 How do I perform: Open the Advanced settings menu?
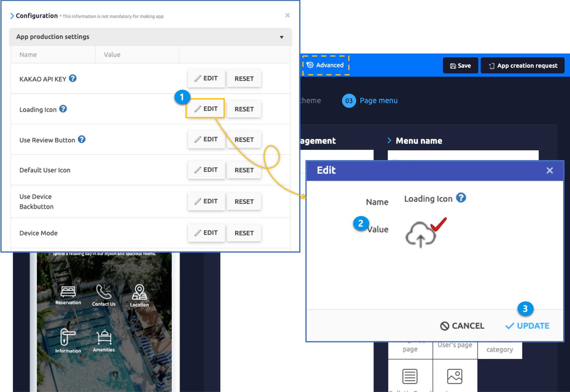(326, 65)
